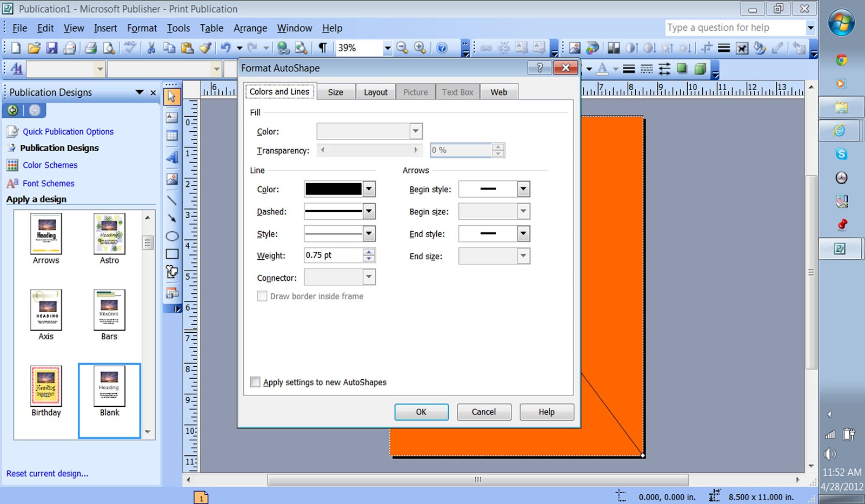Click the Zoom Out magnifier icon
The height and width of the screenshot is (504, 865).
point(402,48)
